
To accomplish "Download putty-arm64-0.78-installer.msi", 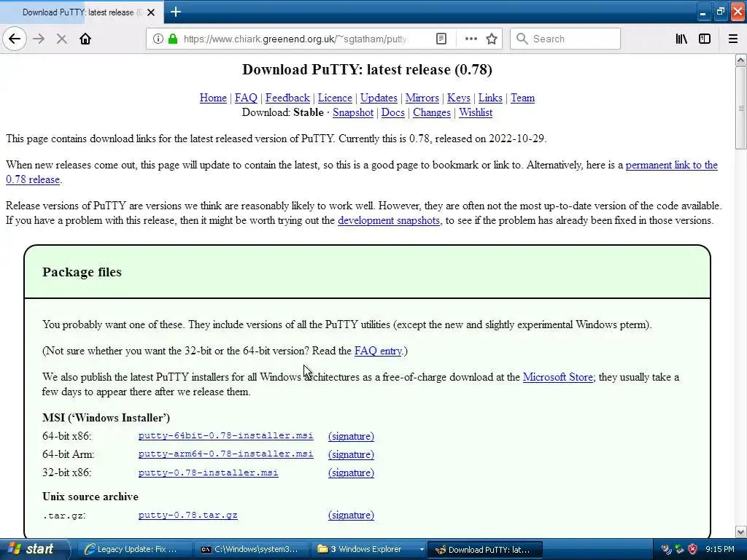I will click(x=226, y=454).
